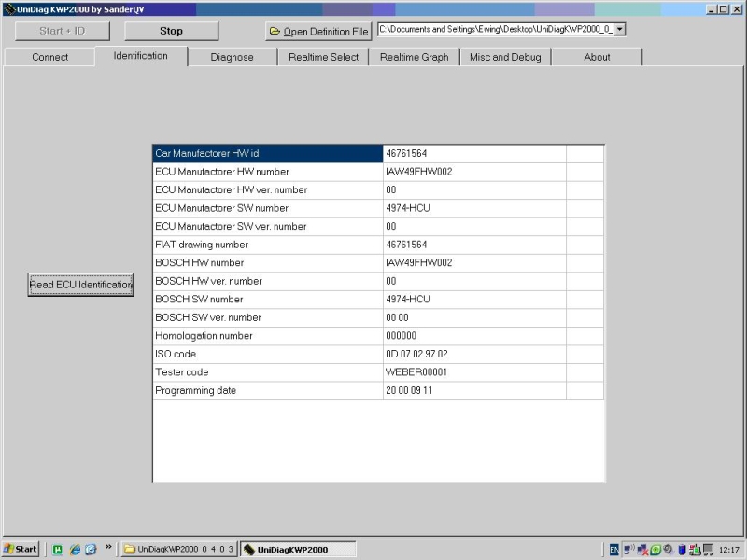
Task: Click the Read ECU Identification button
Action: click(x=81, y=285)
